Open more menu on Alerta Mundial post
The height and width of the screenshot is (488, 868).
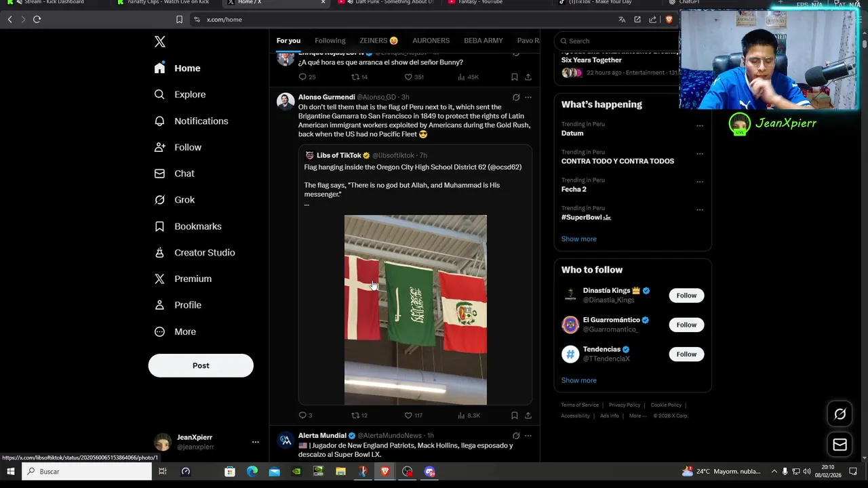[528, 436]
